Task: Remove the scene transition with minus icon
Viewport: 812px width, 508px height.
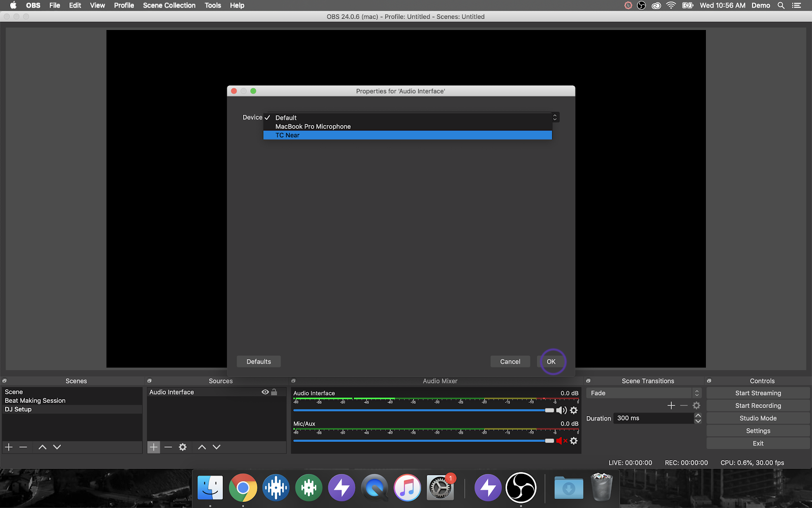Action: point(684,405)
